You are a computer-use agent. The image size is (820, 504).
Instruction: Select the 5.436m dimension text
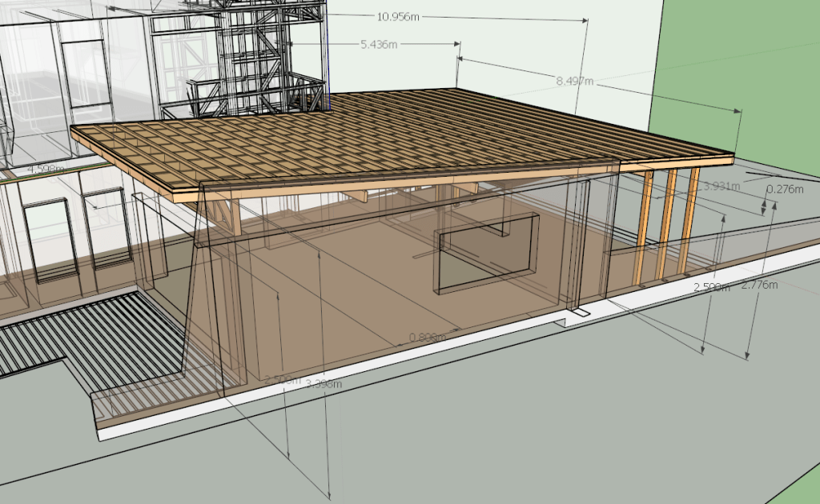[379, 45]
